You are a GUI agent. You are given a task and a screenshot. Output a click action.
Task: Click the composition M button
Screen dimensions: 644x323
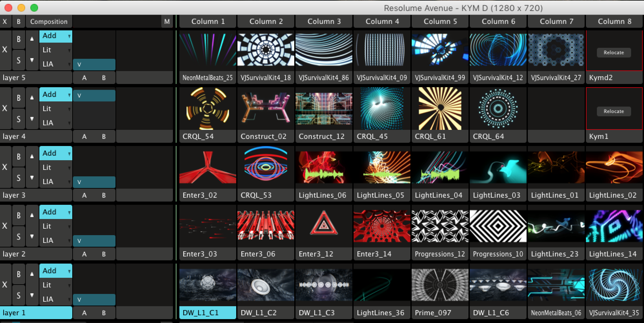click(167, 22)
